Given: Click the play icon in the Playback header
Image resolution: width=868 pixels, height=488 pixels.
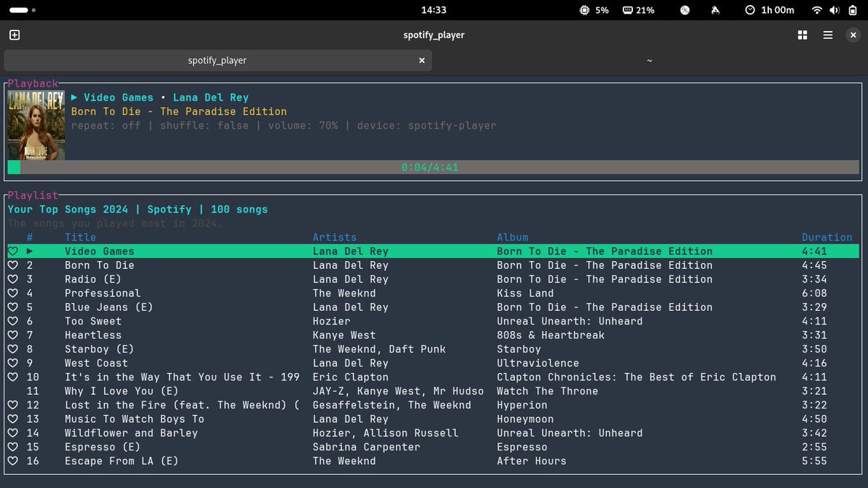Looking at the screenshot, I should (74, 98).
